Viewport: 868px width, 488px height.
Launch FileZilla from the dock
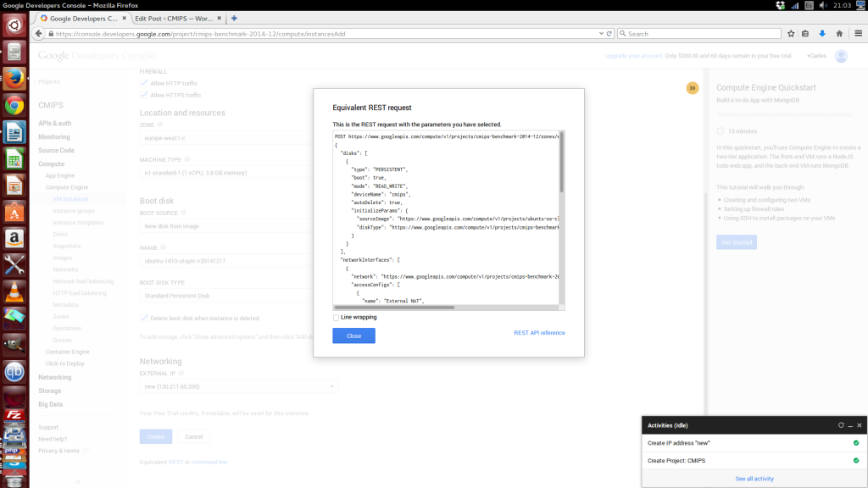(x=14, y=413)
